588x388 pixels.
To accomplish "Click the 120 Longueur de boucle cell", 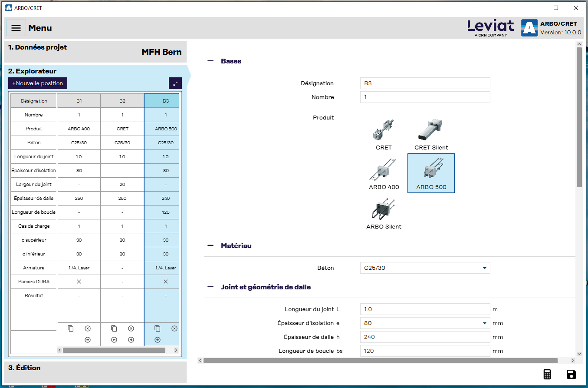I will click(161, 212).
